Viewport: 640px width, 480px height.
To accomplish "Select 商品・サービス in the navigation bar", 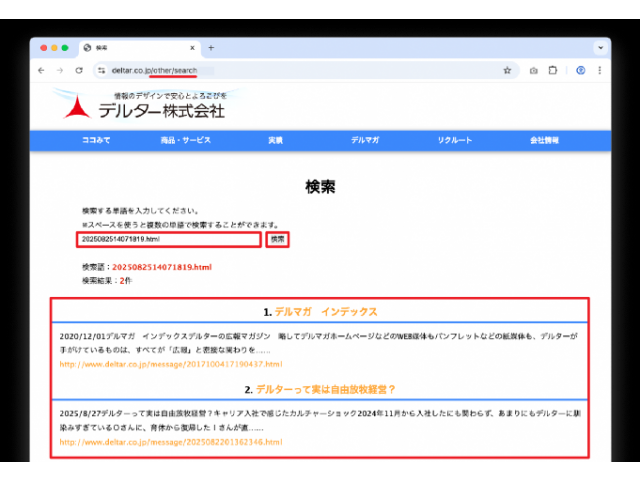I will 186,140.
